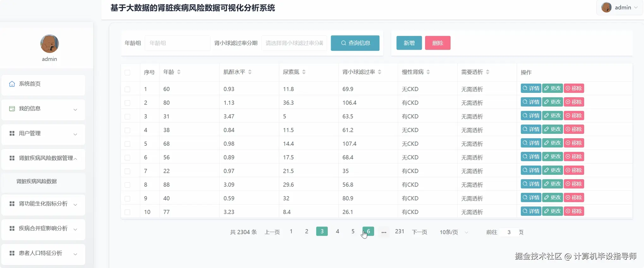Check the checkbox for row 9

128,198
